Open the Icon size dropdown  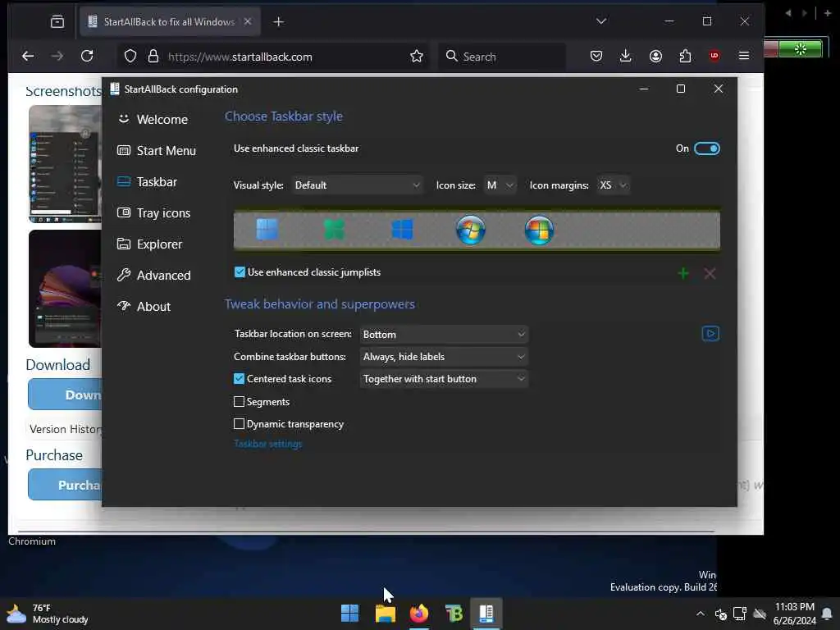500,185
